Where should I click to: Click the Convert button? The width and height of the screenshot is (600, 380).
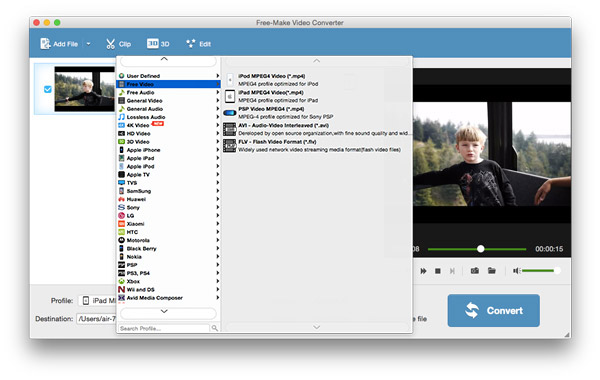point(494,310)
